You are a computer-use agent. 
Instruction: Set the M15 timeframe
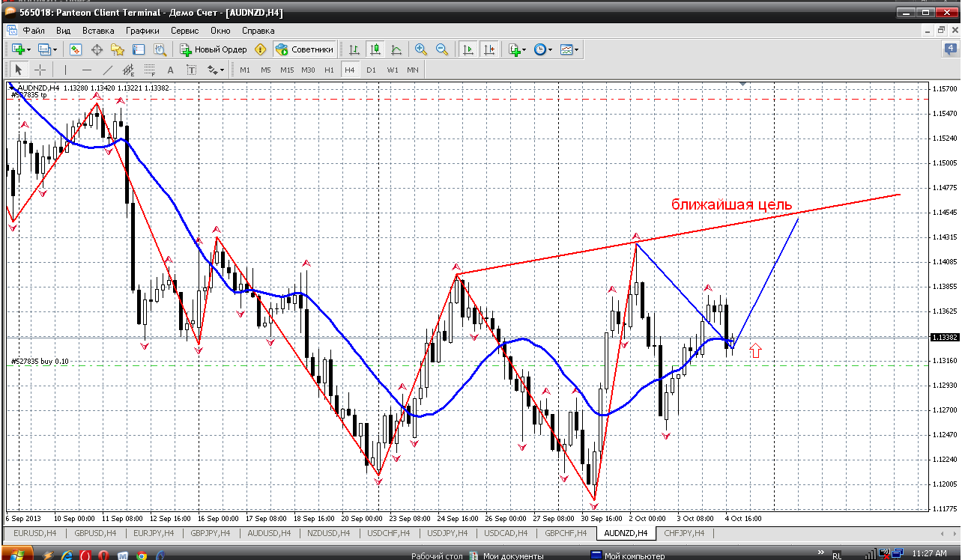pos(287,70)
